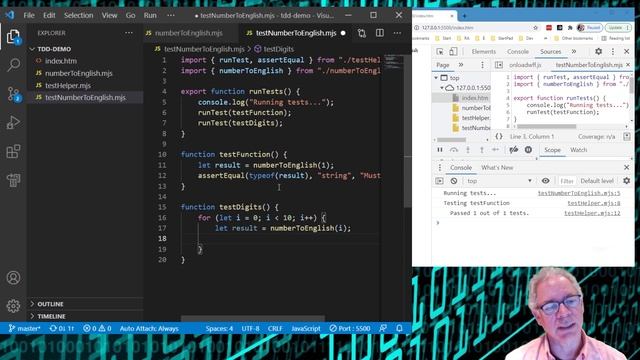Click the Spaces: 4 indentation setting
The height and width of the screenshot is (360, 640).
pos(219,328)
